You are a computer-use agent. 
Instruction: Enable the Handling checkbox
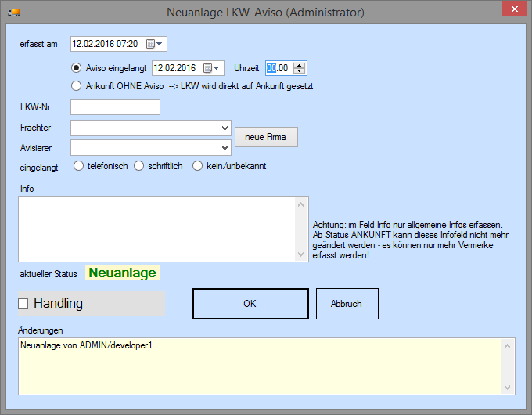coord(23,304)
